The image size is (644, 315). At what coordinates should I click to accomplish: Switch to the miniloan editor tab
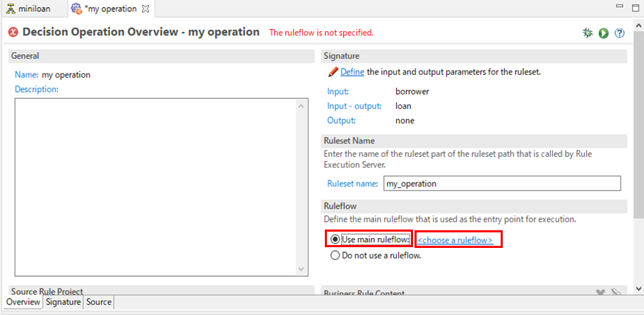click(x=29, y=8)
